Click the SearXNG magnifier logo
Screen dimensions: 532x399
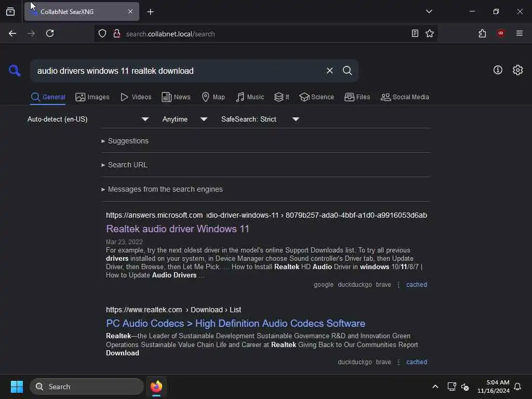[x=15, y=71]
